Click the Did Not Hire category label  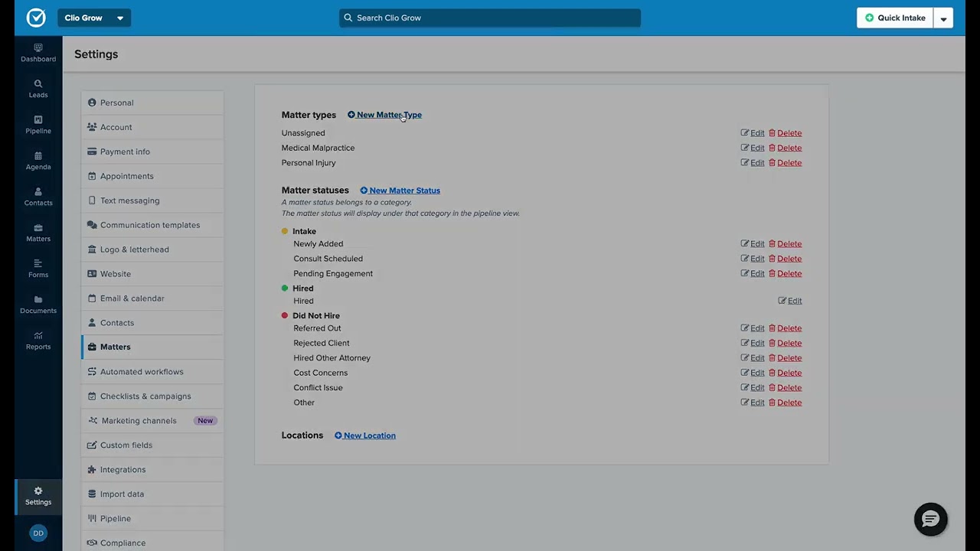pyautogui.click(x=316, y=315)
